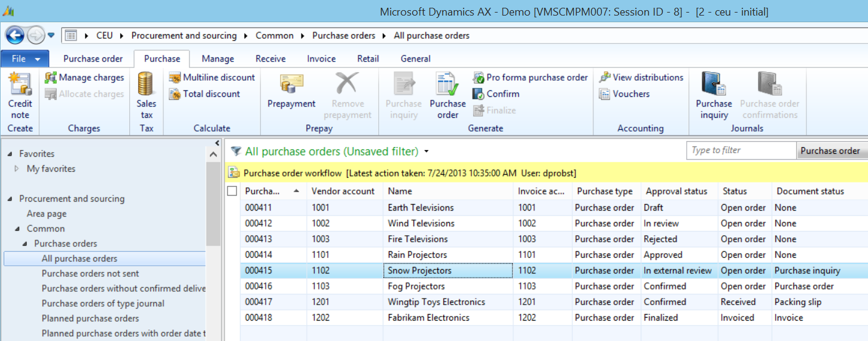Select Purchase orders not sent
This screenshot has width=868, height=341.
click(x=90, y=273)
